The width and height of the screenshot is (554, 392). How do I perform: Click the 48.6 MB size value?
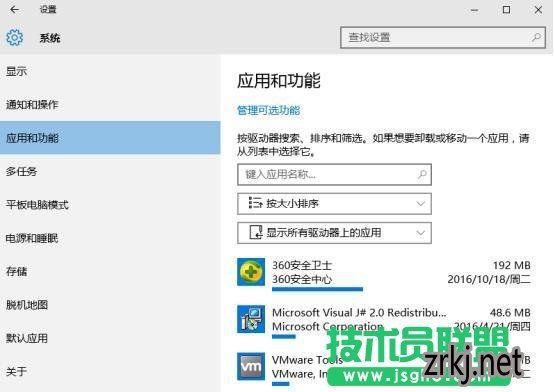point(510,313)
